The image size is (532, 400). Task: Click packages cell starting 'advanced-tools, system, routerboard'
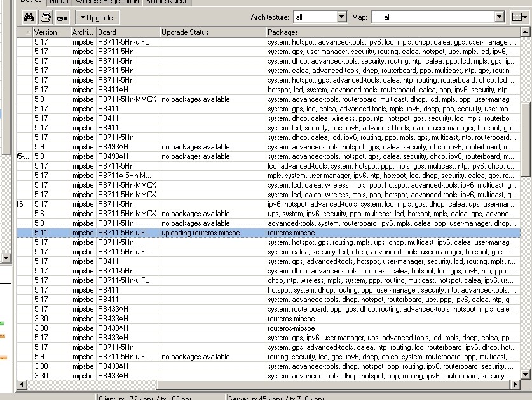click(393, 223)
